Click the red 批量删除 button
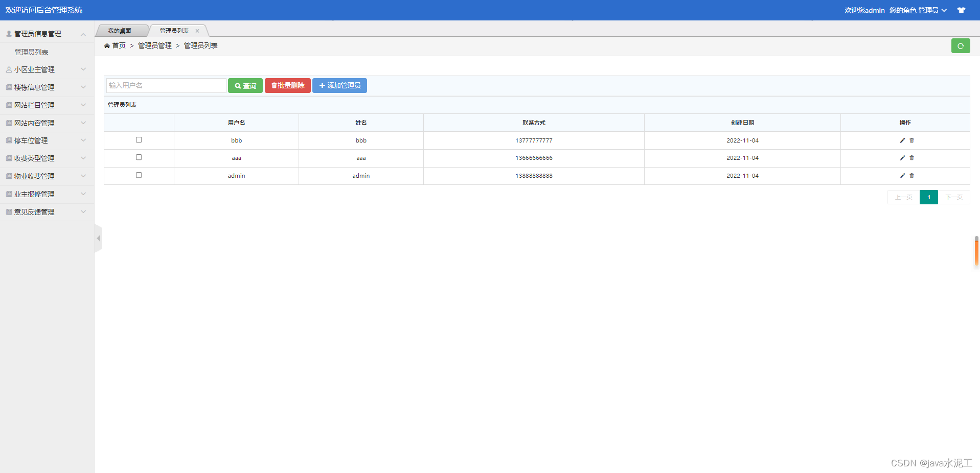 tap(288, 85)
